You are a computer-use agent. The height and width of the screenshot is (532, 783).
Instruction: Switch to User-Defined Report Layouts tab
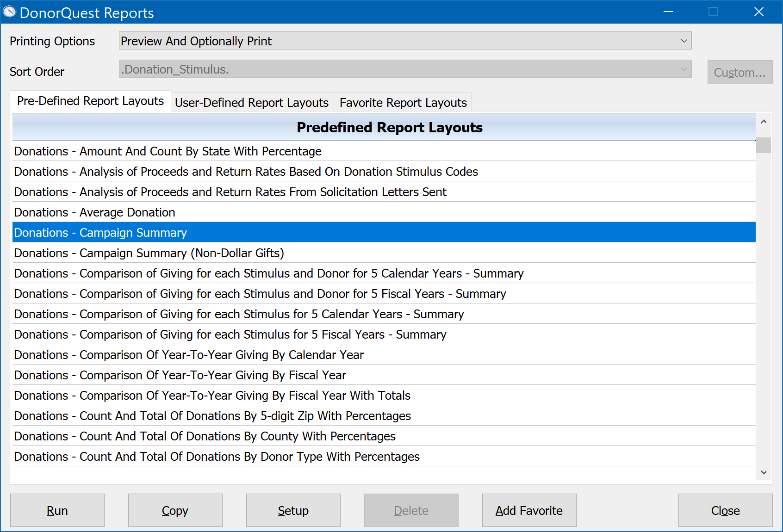coord(252,102)
